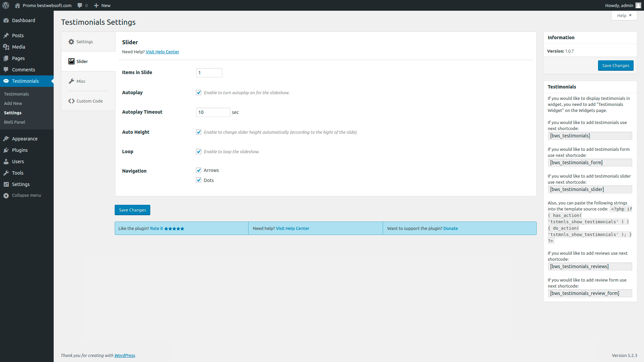The width and height of the screenshot is (644, 362).
Task: Click Save Changes in Information box
Action: (x=615, y=66)
